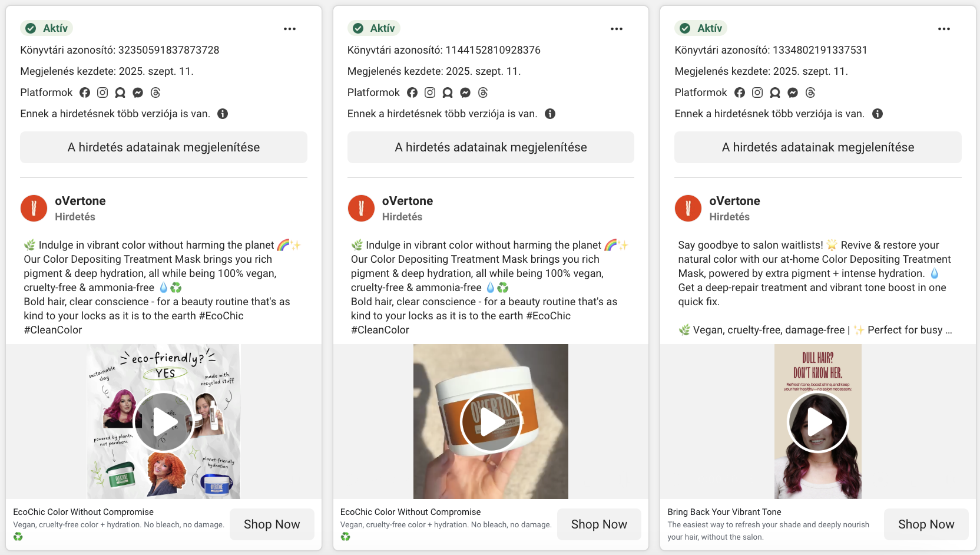Click Instagram platform icon in second ad
Screen dimensions: 980x555
pyautogui.click(x=430, y=92)
